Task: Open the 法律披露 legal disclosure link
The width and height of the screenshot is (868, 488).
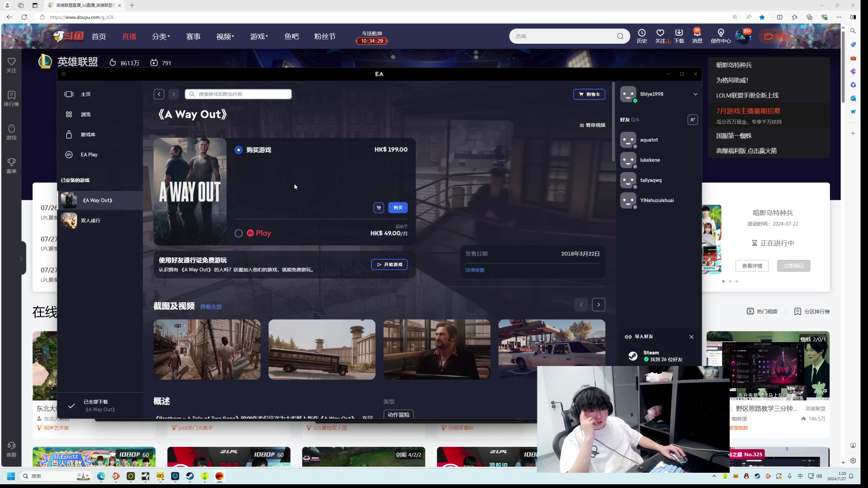Action: coord(475,270)
